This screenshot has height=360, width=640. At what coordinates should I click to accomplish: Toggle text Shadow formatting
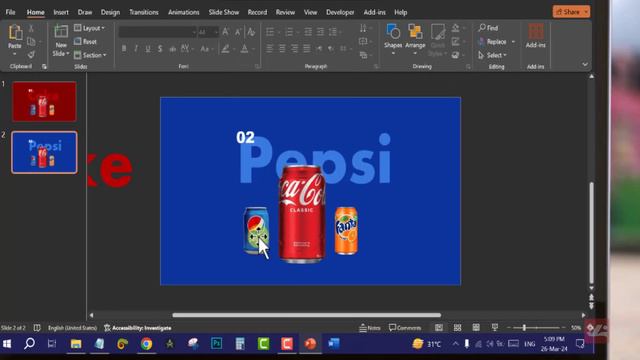pyautogui.click(x=160, y=49)
